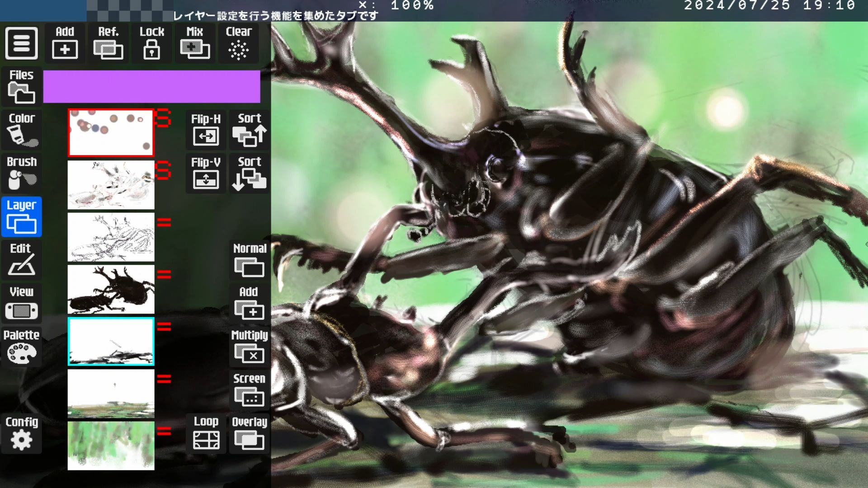Select the black beetle silhouette layer thumbnail
The image size is (868, 488).
[x=111, y=289]
